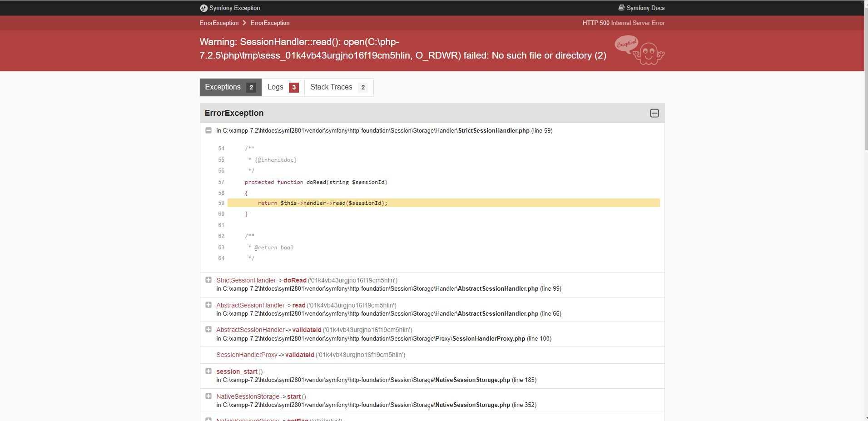Image resolution: width=868 pixels, height=421 pixels.
Task: Expand the AbstractSessionHandler validateId frame
Action: tap(208, 329)
